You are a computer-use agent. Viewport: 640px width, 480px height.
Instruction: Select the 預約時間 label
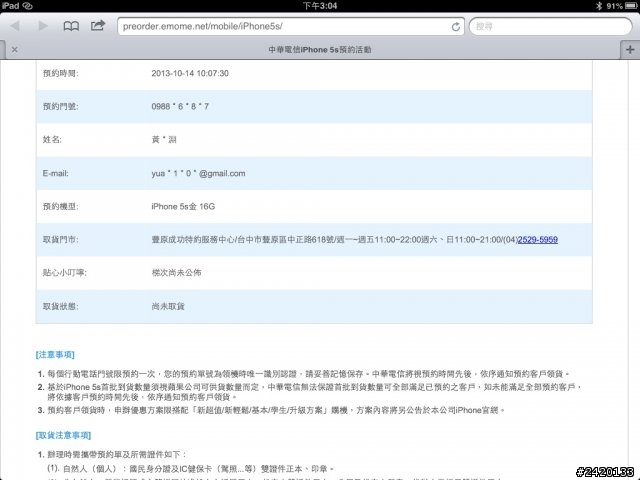coord(60,73)
